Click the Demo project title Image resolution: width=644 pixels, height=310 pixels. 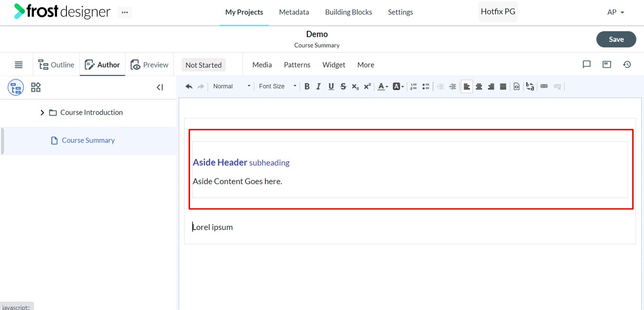[317, 34]
